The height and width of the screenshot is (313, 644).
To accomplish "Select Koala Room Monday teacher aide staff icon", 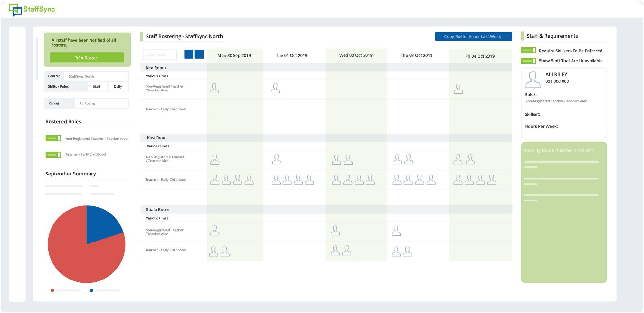I will (x=215, y=231).
